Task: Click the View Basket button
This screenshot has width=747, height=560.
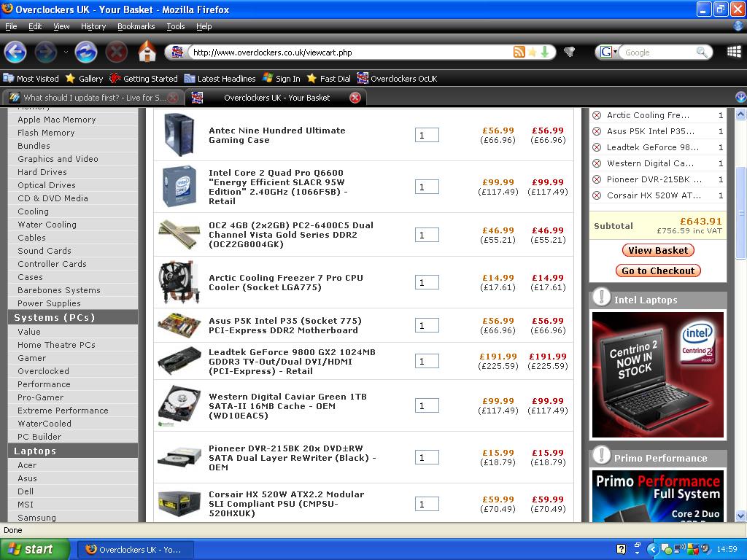Action: point(658,250)
